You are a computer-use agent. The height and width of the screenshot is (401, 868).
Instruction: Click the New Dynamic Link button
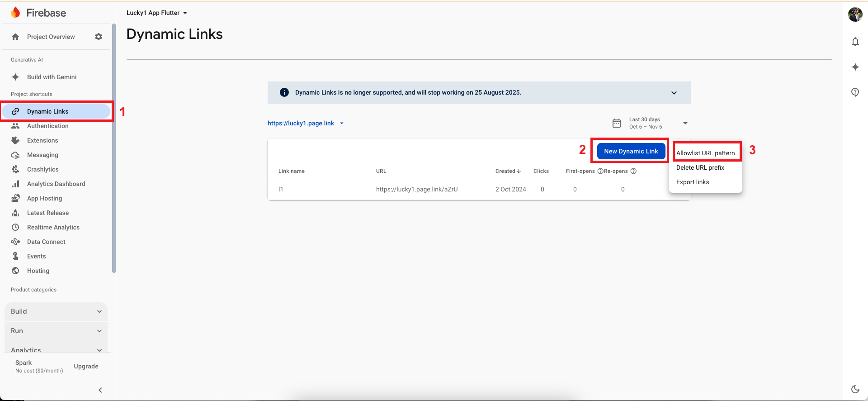631,151
